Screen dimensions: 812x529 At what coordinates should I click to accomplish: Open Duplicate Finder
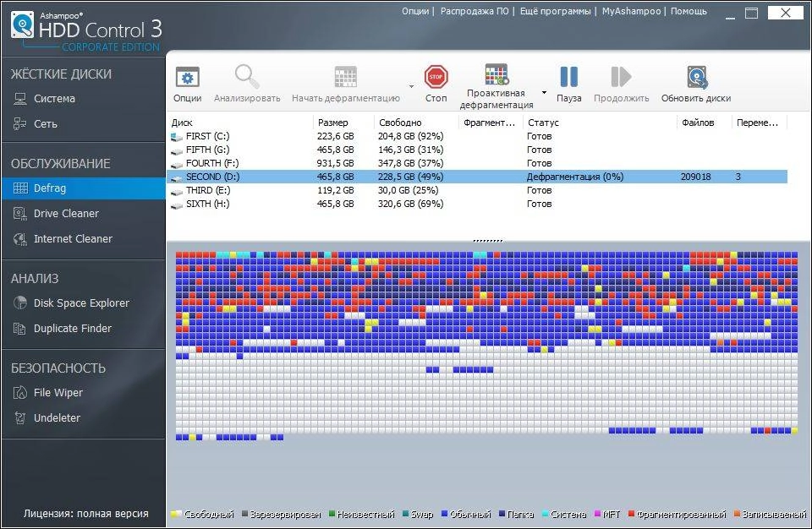(83, 328)
